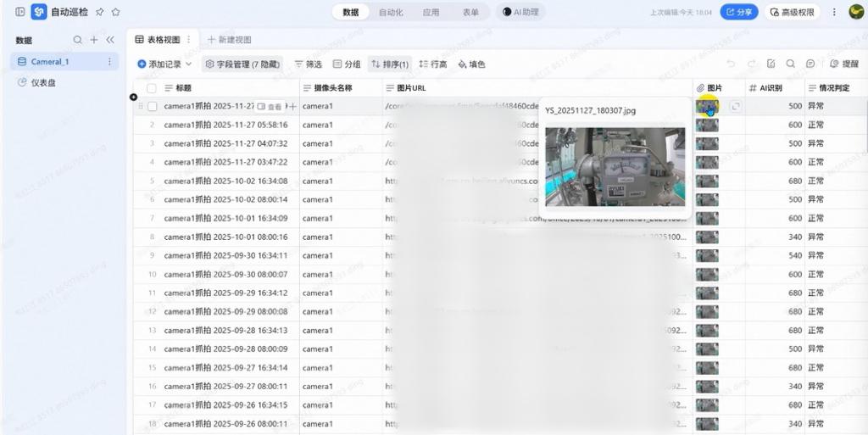Select cell 'camera1抓拍 2025-11-27 04:07:32'

pos(225,143)
